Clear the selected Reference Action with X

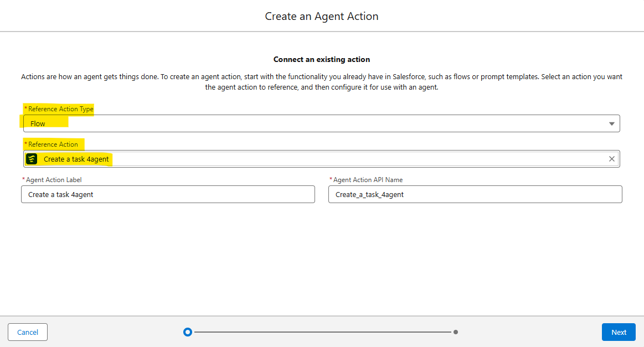tap(611, 159)
